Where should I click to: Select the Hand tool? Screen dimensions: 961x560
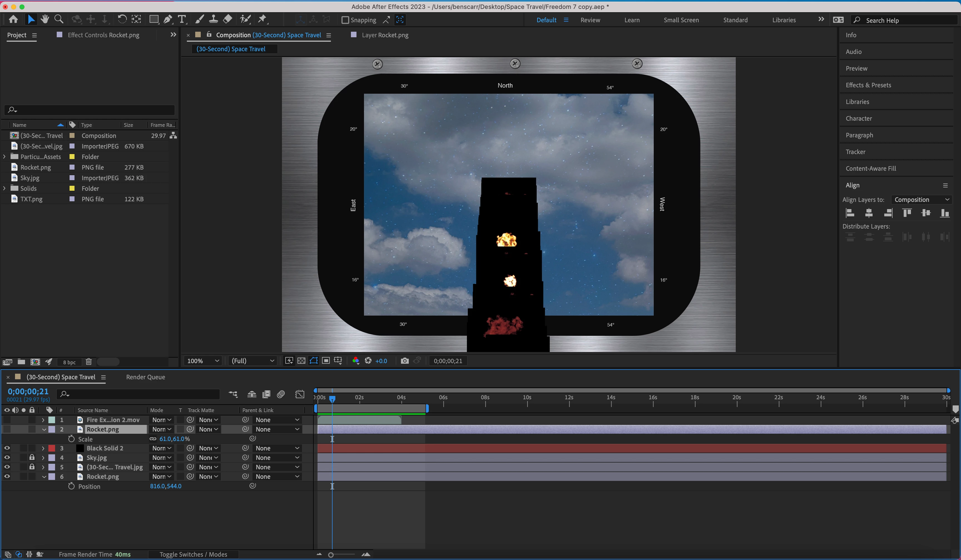(45, 19)
